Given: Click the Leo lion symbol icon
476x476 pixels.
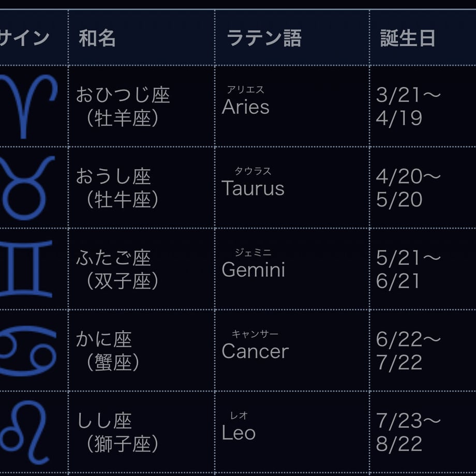Looking at the screenshot, I should coord(24,433).
